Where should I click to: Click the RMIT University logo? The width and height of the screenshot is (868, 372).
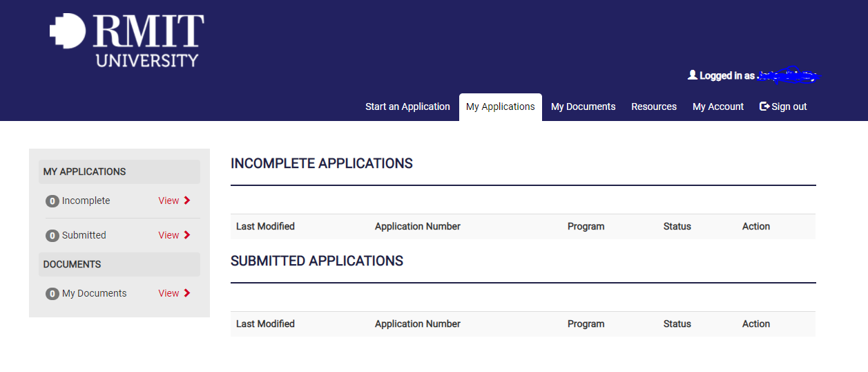click(127, 40)
